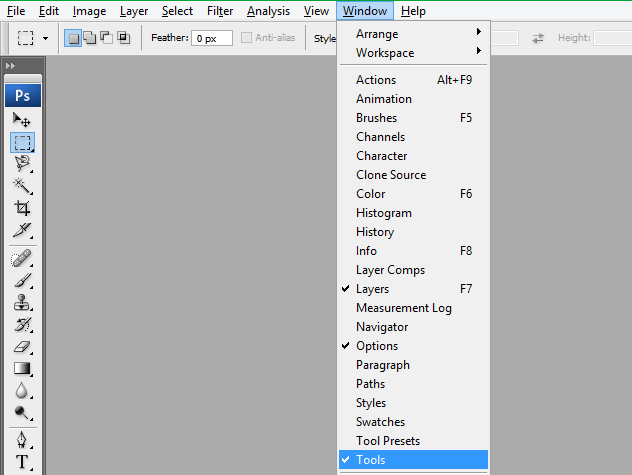632x475 pixels.
Task: Open the Edit menu
Action: [x=49, y=11]
